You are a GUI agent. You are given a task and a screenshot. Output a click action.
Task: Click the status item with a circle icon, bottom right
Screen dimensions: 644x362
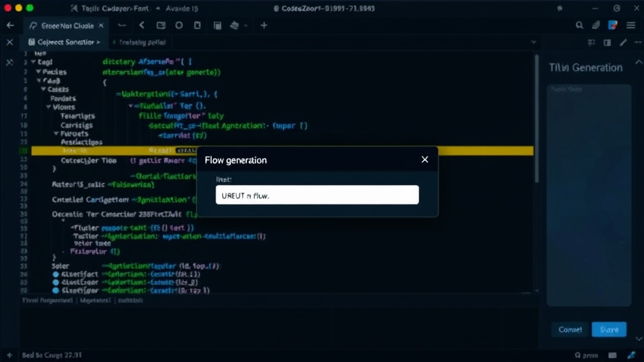click(586, 356)
